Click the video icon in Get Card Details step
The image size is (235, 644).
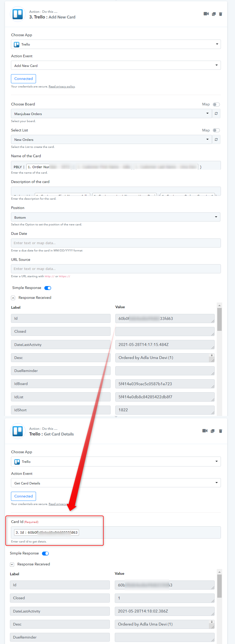point(205,431)
